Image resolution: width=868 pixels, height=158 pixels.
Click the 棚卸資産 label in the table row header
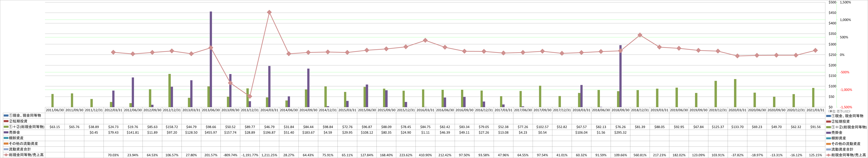[16, 138]
